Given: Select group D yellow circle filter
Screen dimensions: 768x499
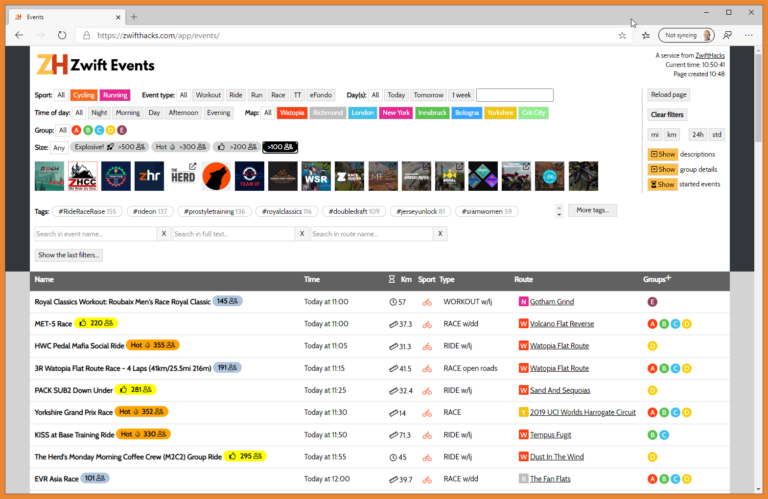Looking at the screenshot, I should point(110,130).
